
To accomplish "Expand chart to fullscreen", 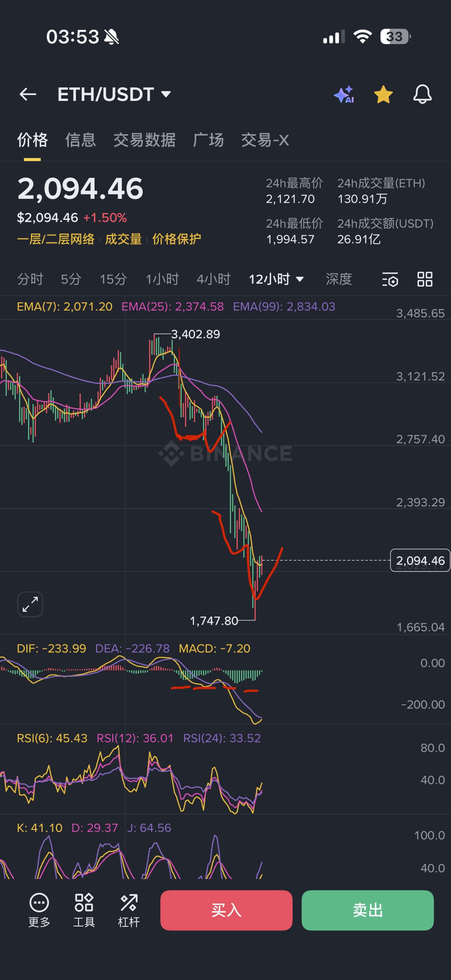I will [x=30, y=604].
